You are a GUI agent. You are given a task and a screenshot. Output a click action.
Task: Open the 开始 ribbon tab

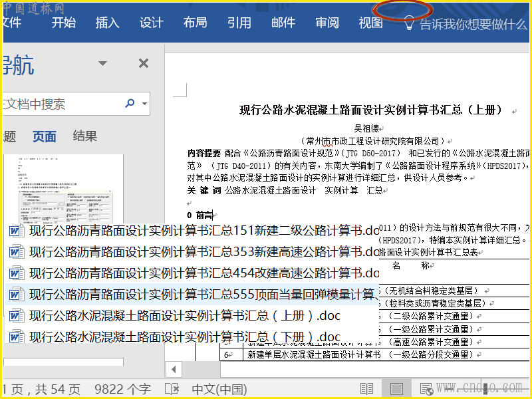(x=63, y=23)
